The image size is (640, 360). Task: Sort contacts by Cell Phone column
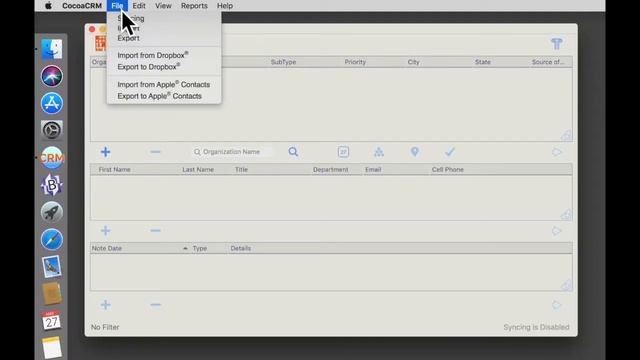[x=448, y=169]
